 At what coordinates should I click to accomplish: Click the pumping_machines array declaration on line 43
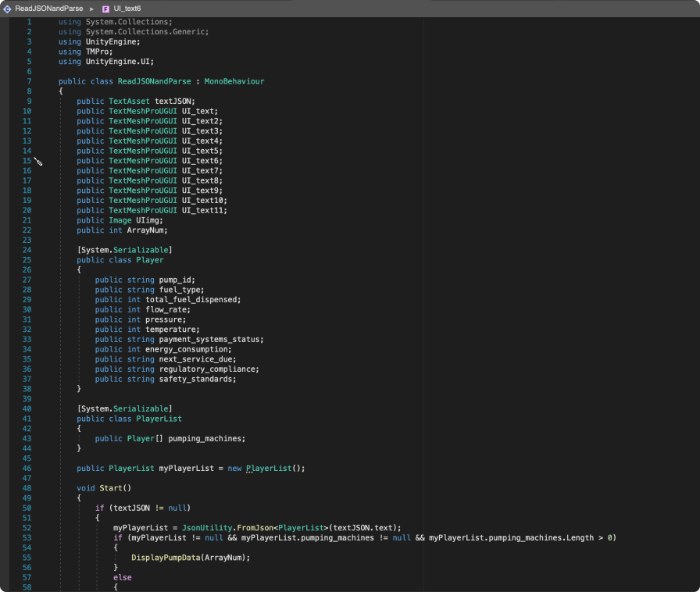(206, 439)
